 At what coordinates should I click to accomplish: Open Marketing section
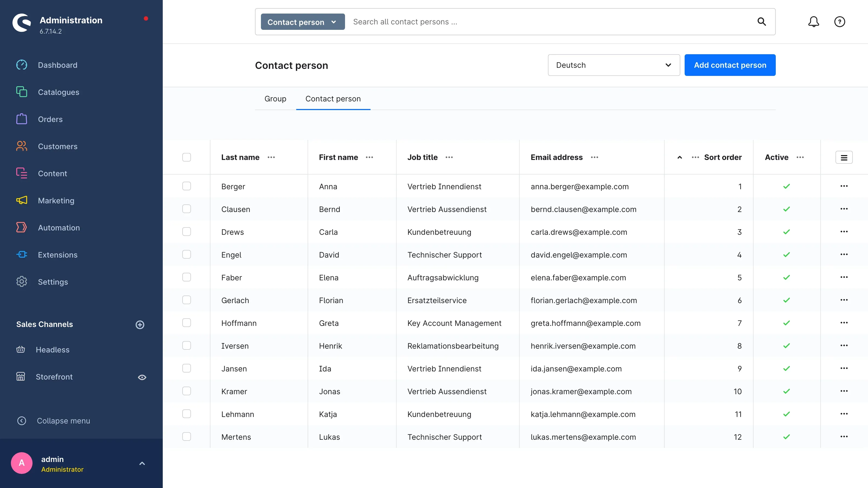coord(56,200)
